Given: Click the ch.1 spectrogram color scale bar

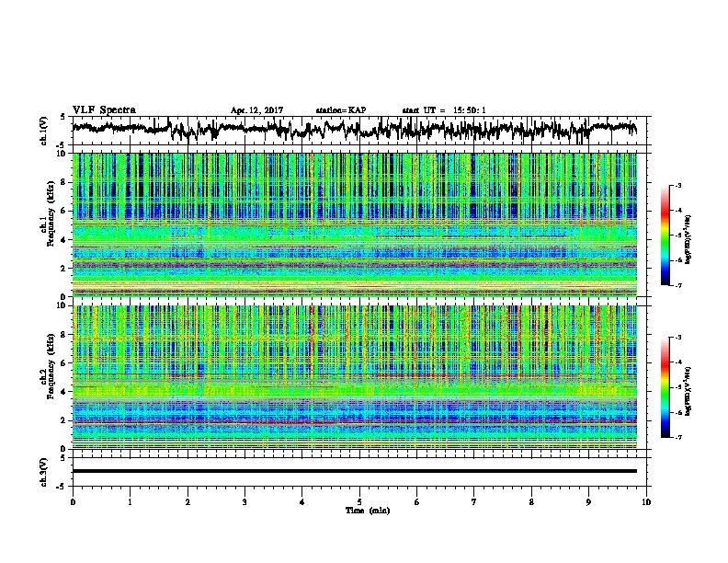Looking at the screenshot, I should point(665,236).
